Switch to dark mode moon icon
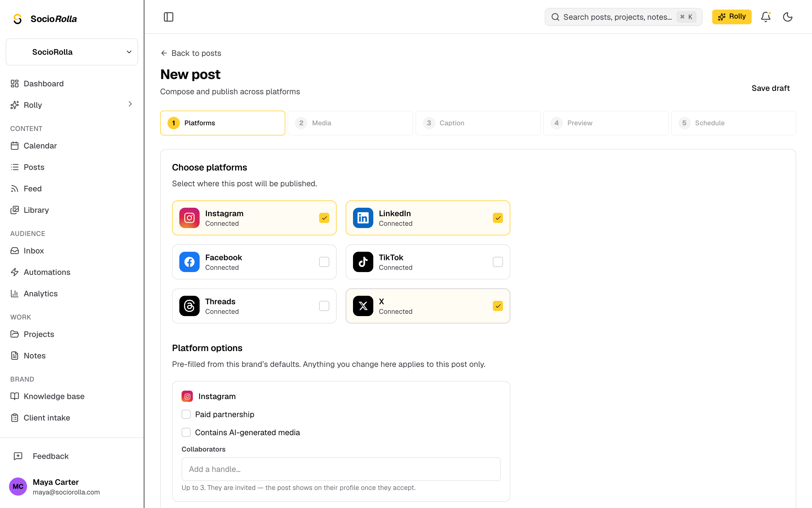Image resolution: width=812 pixels, height=508 pixels. point(787,17)
